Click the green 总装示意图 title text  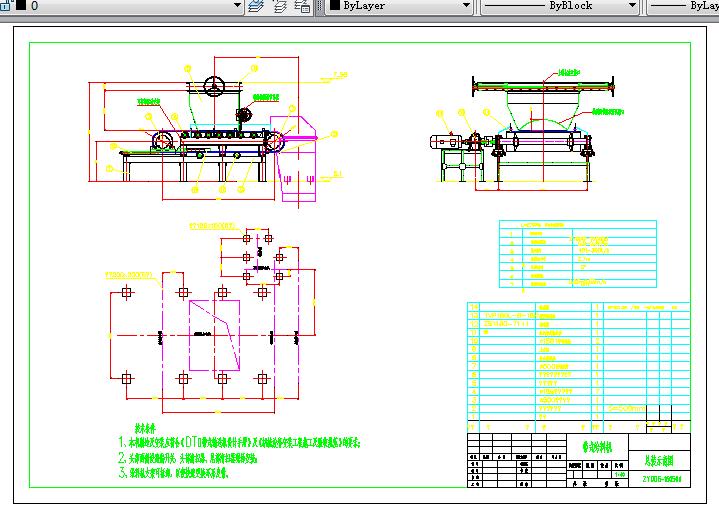[x=659, y=460]
